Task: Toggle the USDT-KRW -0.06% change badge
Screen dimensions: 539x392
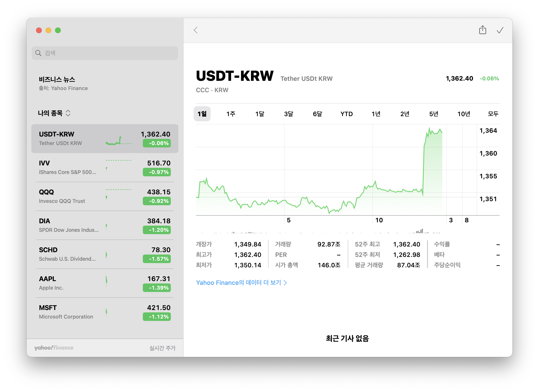Action: (157, 143)
